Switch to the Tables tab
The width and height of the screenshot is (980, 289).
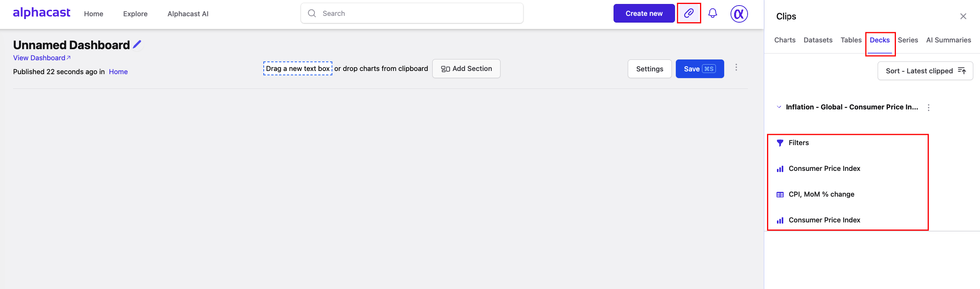[851, 40]
